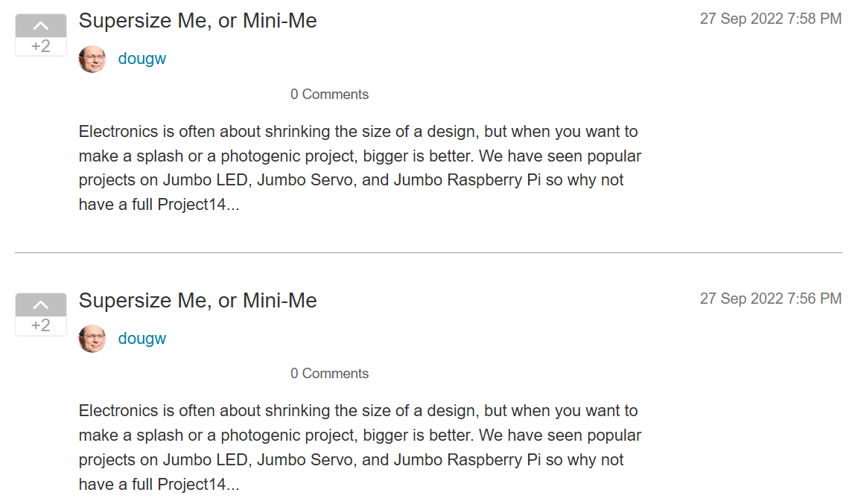Upvote the post dated 7:56 PM

[x=41, y=304]
